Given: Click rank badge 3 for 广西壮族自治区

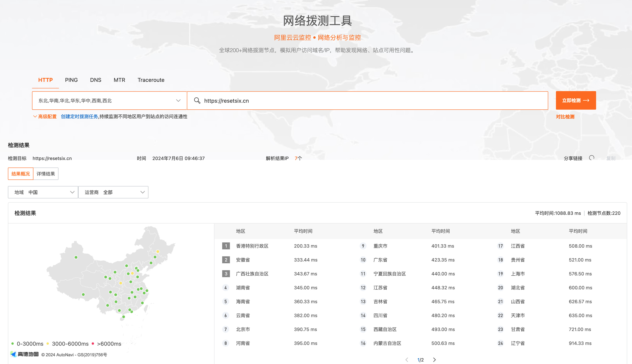Looking at the screenshot, I should (x=226, y=273).
